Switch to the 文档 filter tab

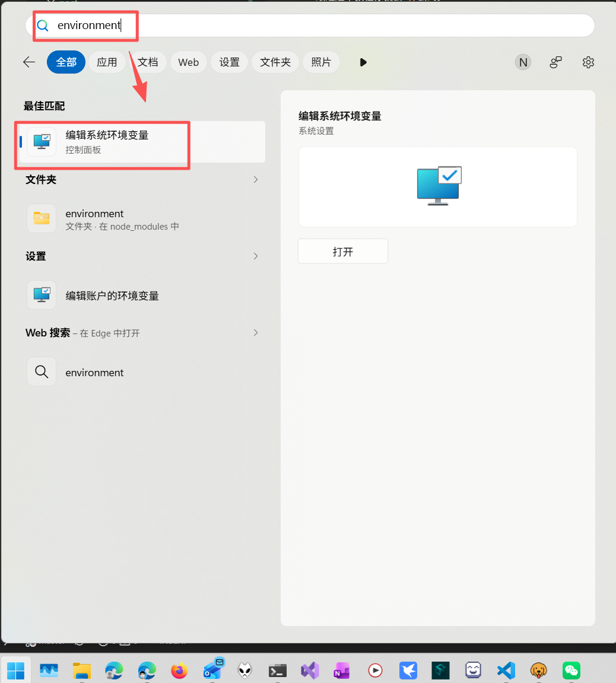[x=148, y=62]
